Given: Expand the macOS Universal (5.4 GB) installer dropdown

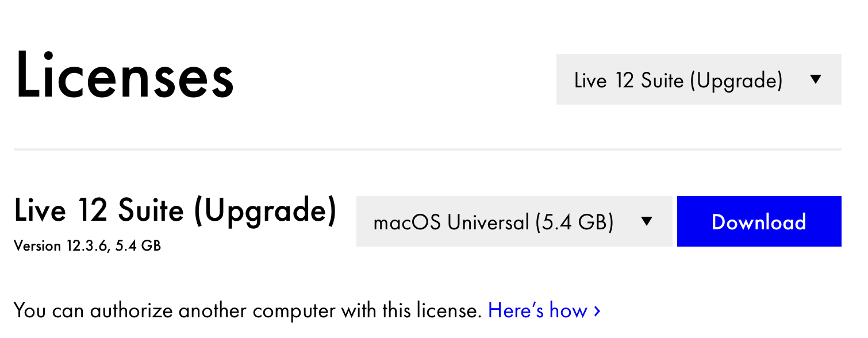Looking at the screenshot, I should point(514,221).
